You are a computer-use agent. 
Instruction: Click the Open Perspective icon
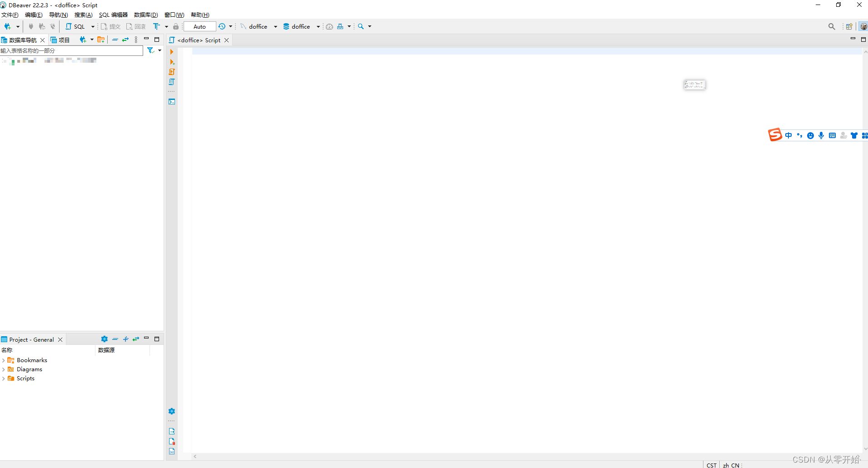pyautogui.click(x=849, y=26)
